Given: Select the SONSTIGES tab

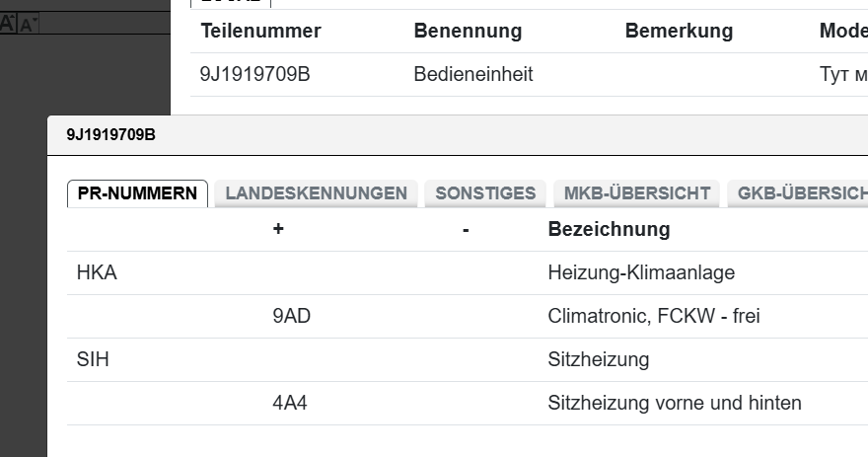Looking at the screenshot, I should pos(485,193).
